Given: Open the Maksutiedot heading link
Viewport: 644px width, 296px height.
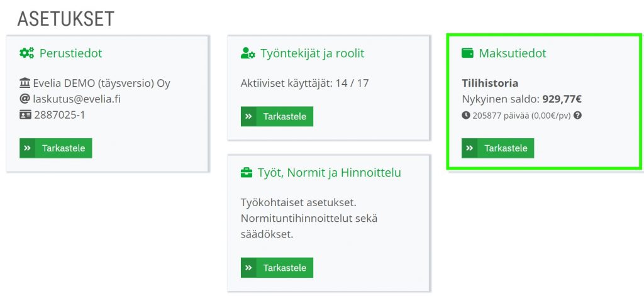Looking at the screenshot, I should point(513,53).
